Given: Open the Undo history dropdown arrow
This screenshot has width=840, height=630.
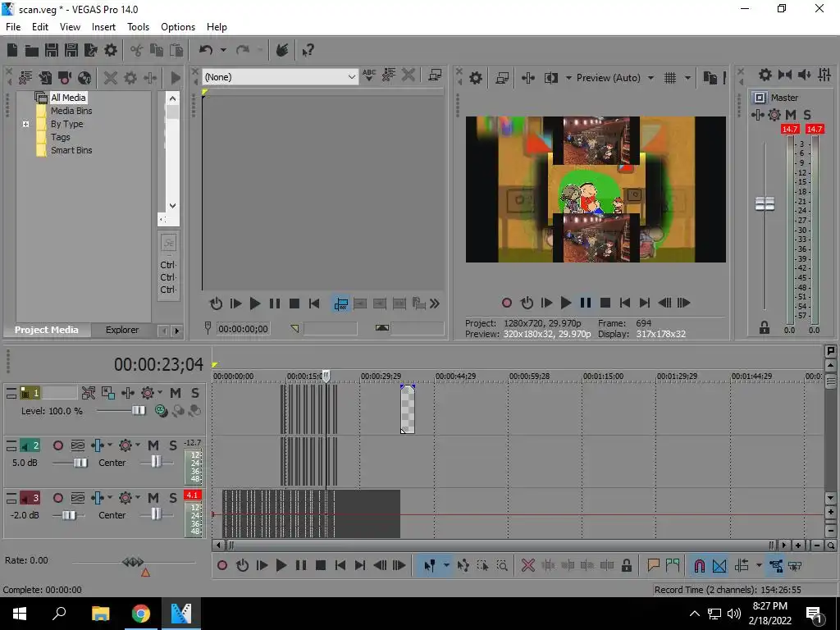Looking at the screenshot, I should 223,50.
